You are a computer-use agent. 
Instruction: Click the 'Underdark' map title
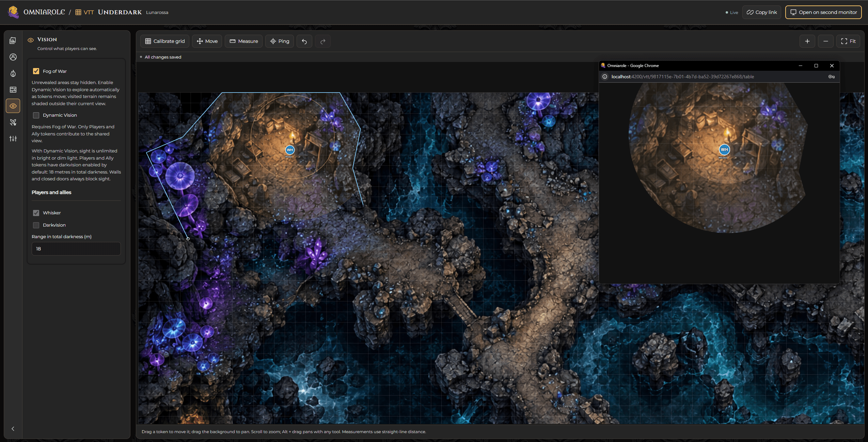[x=120, y=12]
